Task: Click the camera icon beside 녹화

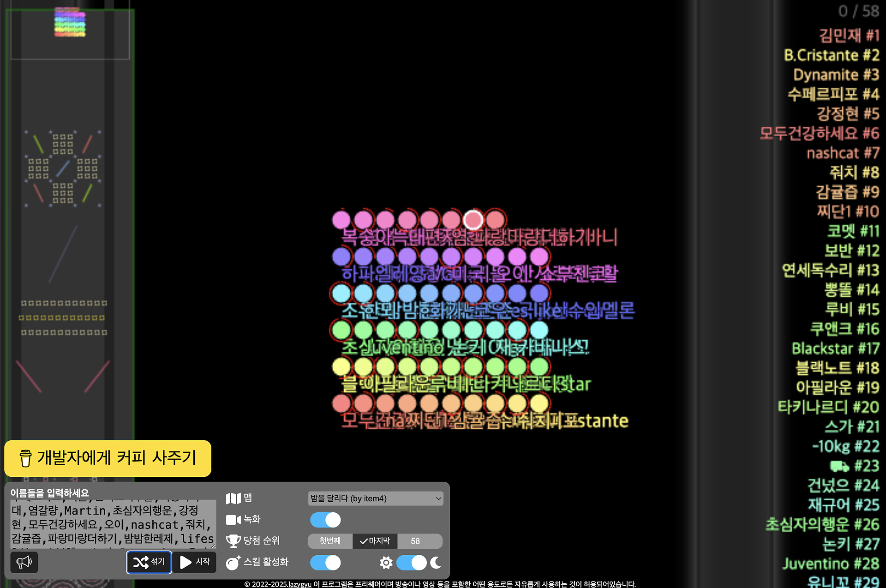Action: 233,520
